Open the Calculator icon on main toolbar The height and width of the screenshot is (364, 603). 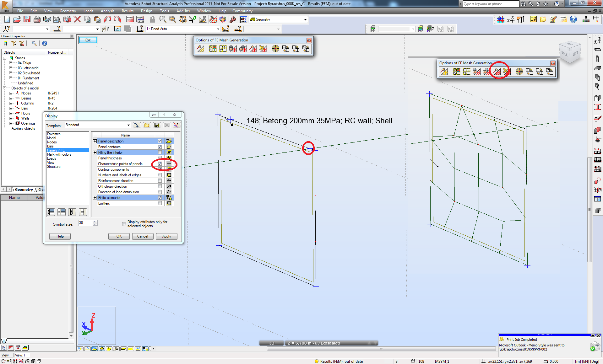pyautogui.click(x=130, y=19)
